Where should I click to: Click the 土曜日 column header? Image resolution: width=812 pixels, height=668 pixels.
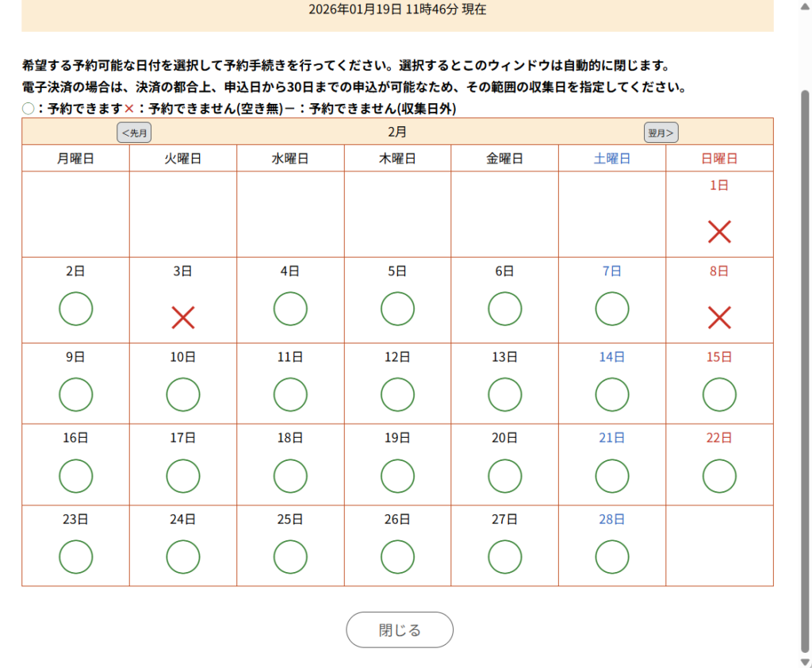[612, 159]
